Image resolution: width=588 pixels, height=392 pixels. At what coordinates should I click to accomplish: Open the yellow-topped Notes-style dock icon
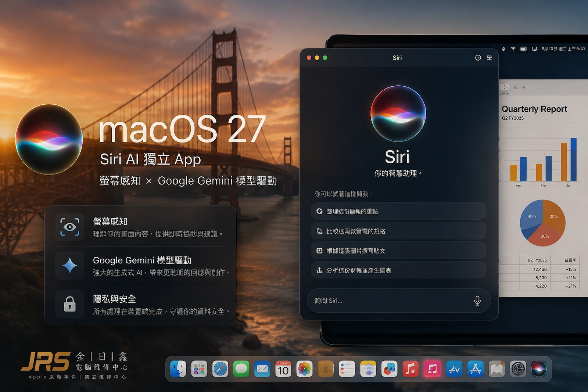coord(368,369)
